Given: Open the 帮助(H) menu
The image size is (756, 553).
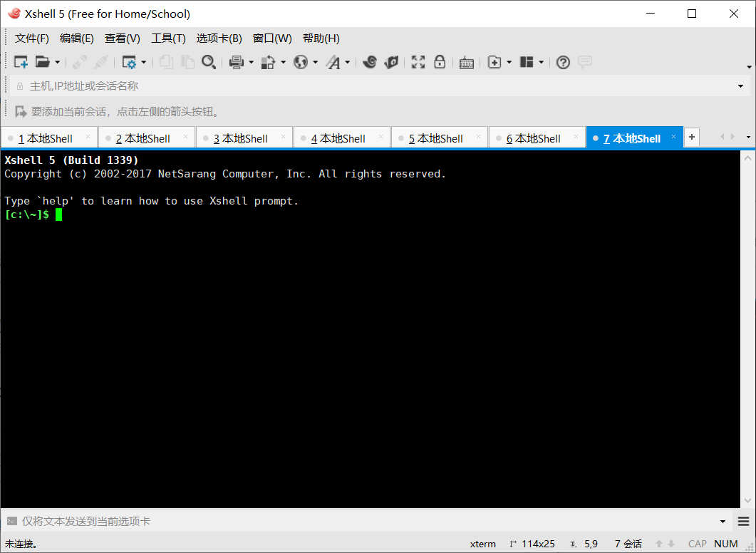Looking at the screenshot, I should coord(321,38).
